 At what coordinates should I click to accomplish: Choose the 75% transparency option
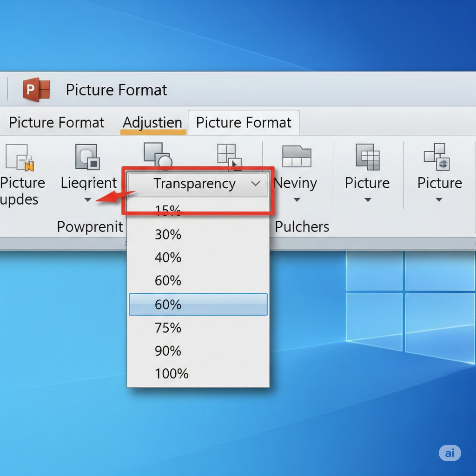coord(168,328)
